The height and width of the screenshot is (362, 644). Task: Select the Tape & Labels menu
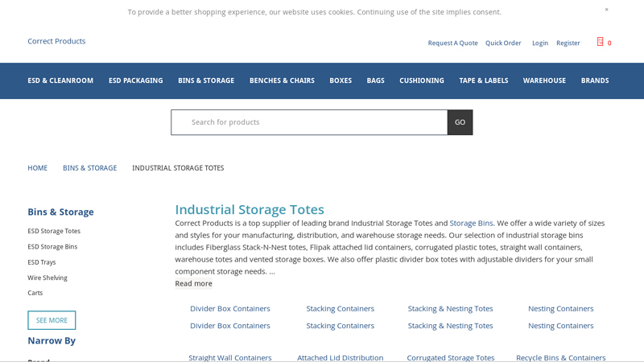[483, 80]
